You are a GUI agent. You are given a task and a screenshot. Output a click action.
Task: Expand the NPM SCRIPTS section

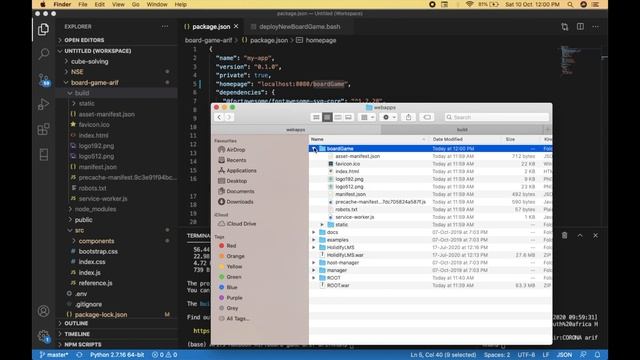click(82, 344)
